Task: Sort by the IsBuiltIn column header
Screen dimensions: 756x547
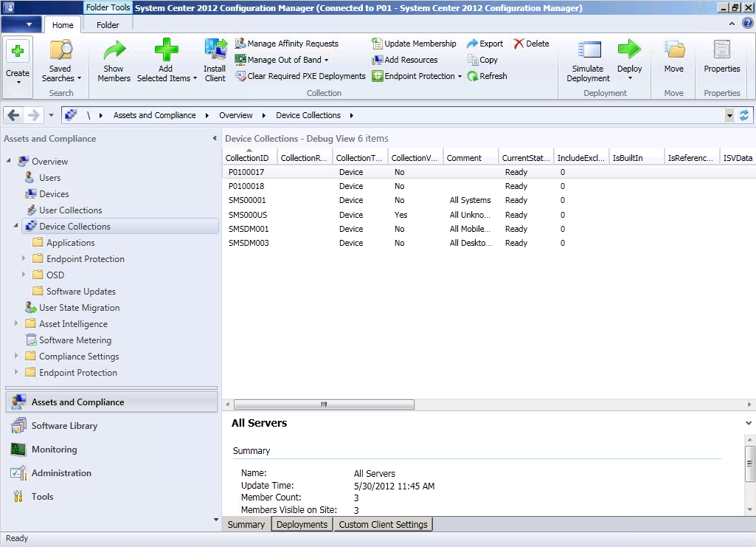Action: click(x=637, y=158)
